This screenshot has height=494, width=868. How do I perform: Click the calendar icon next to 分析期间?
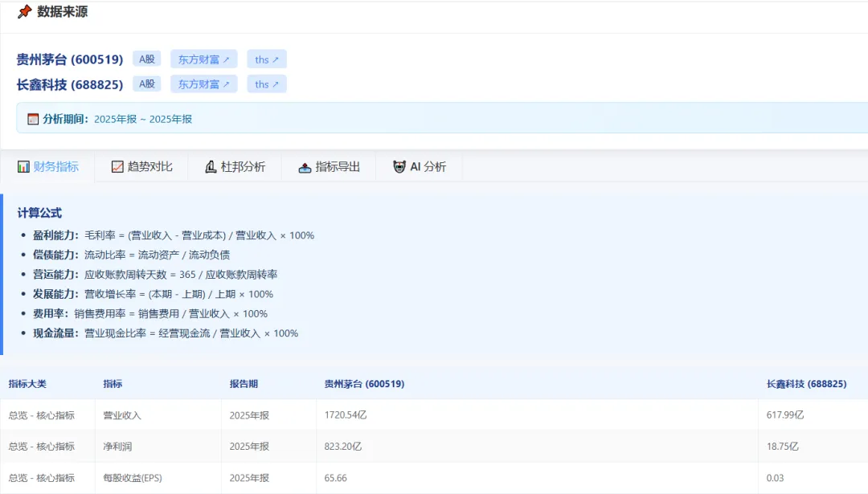point(33,119)
